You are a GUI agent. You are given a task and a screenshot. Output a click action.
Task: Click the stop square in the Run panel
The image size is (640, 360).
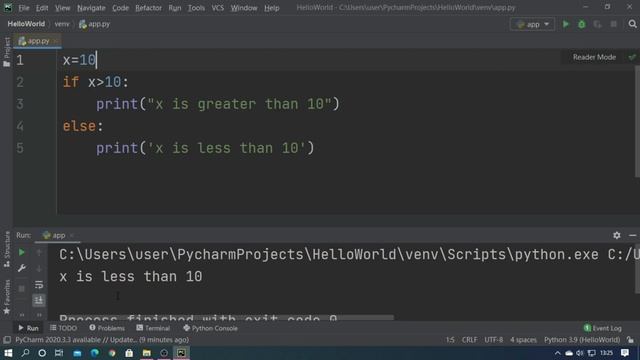(x=22, y=289)
